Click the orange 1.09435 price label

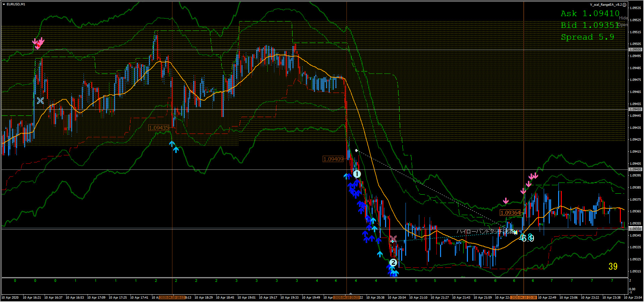point(159,128)
